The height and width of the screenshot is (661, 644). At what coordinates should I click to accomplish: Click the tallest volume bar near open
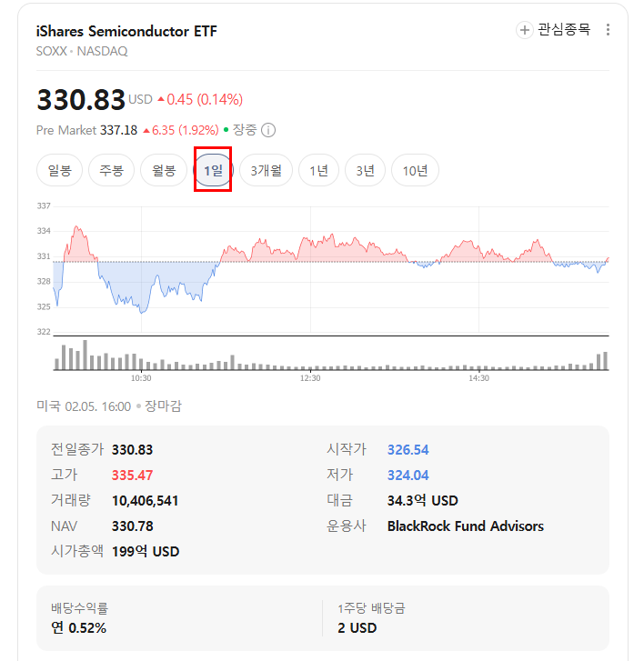[x=85, y=355]
